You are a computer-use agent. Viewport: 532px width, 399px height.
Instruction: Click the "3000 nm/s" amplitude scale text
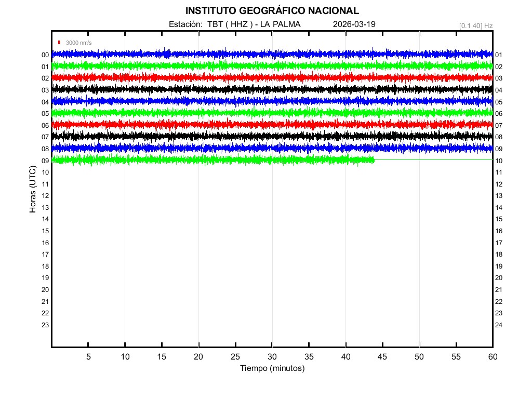78,43
